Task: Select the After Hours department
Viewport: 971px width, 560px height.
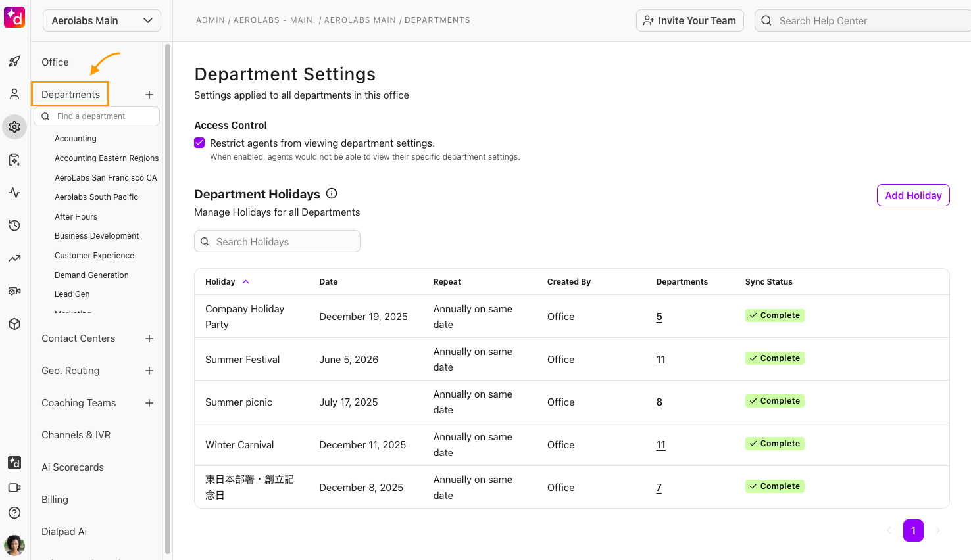Action: (76, 217)
